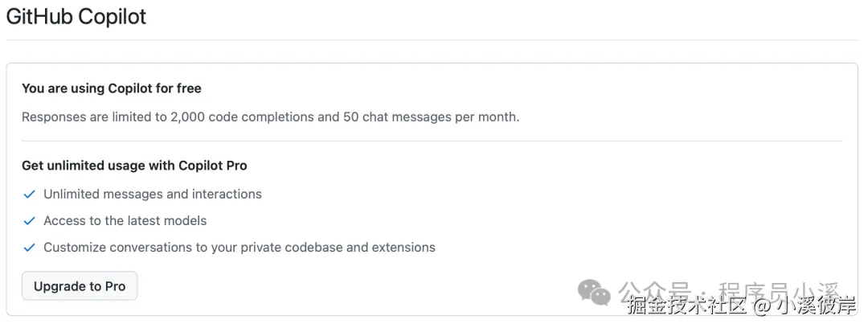Select the GitHub Copilot page heading
This screenshot has height=328, width=868.
pos(76,16)
